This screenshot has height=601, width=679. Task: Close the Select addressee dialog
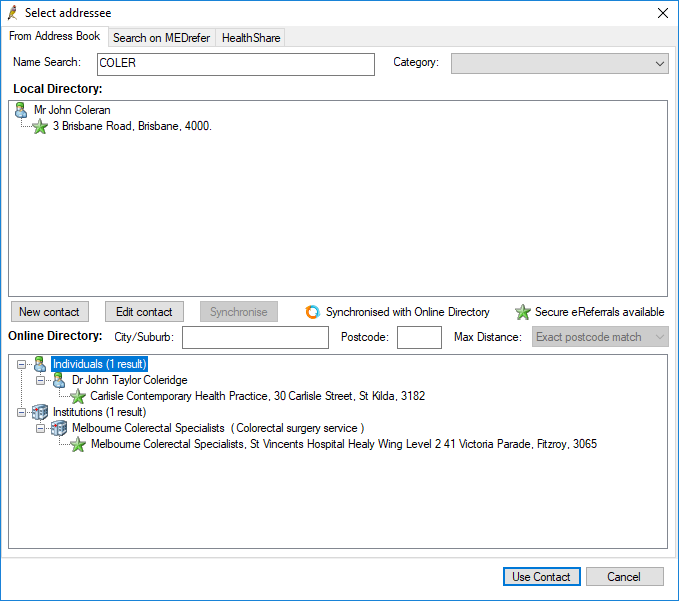pos(663,13)
